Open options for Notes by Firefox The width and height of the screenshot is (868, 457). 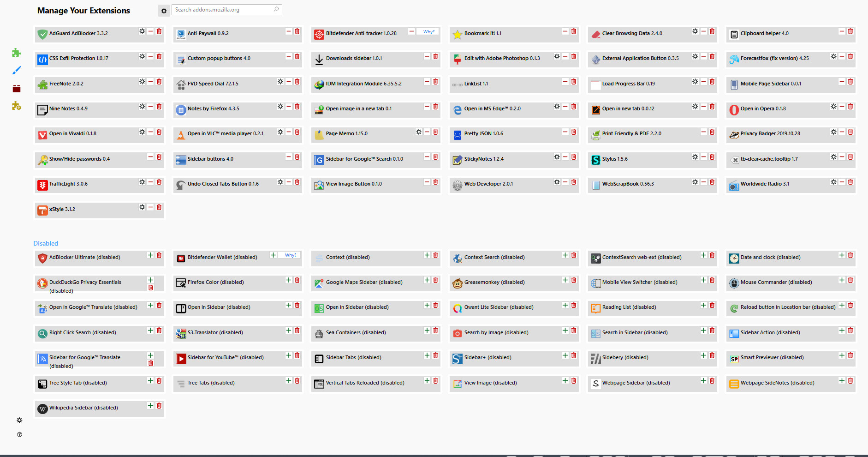(x=280, y=107)
